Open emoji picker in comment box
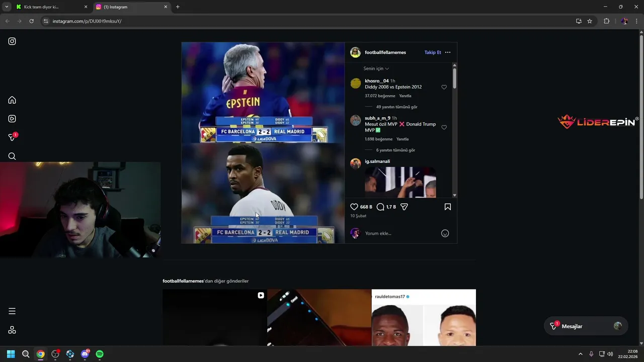 pos(445,233)
